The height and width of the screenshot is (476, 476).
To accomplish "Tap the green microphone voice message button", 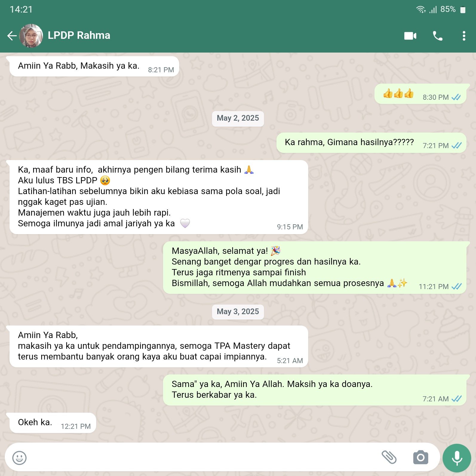I will click(x=457, y=458).
